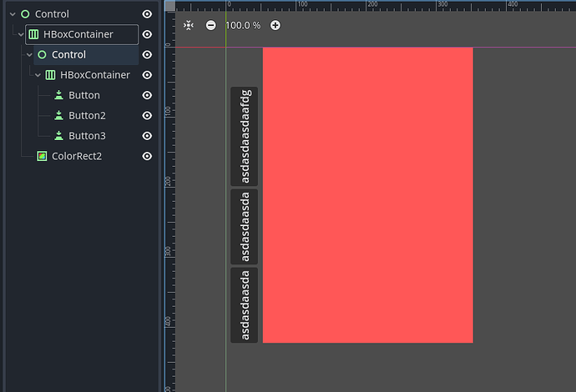Image resolution: width=576 pixels, height=392 pixels.
Task: Click the Button node type icon
Action: point(58,95)
